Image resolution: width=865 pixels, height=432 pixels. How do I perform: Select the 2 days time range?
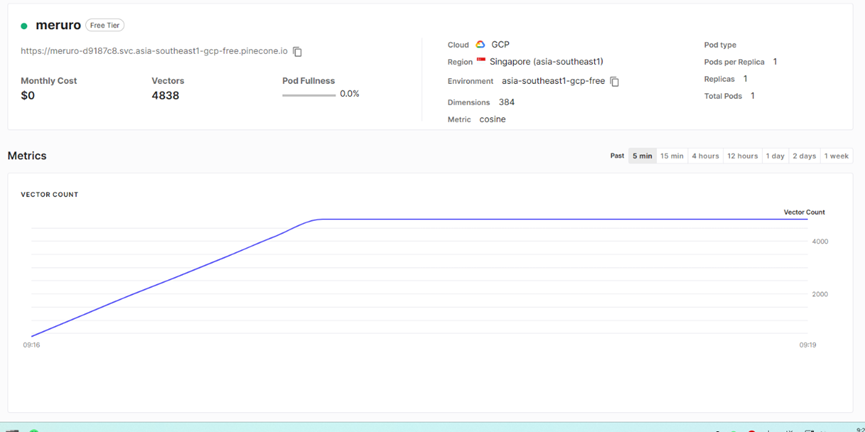click(804, 156)
